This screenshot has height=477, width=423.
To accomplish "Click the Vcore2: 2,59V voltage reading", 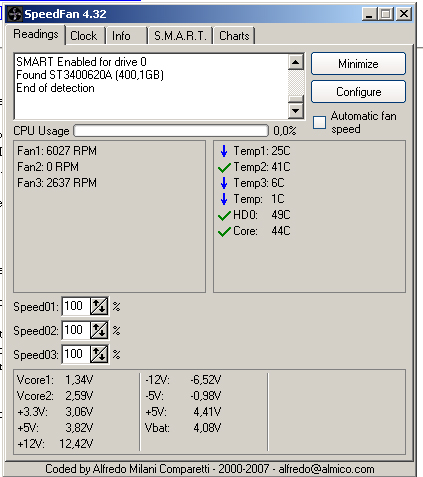I will pos(55,396).
